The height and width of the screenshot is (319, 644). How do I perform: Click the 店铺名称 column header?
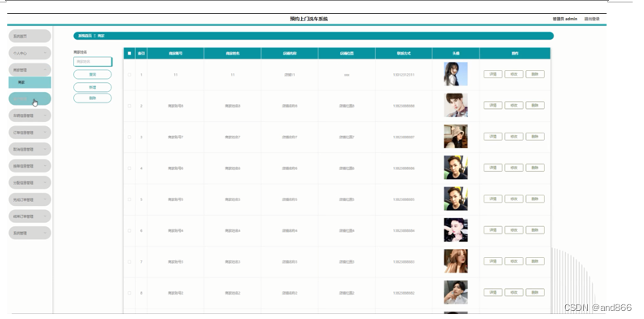click(290, 54)
